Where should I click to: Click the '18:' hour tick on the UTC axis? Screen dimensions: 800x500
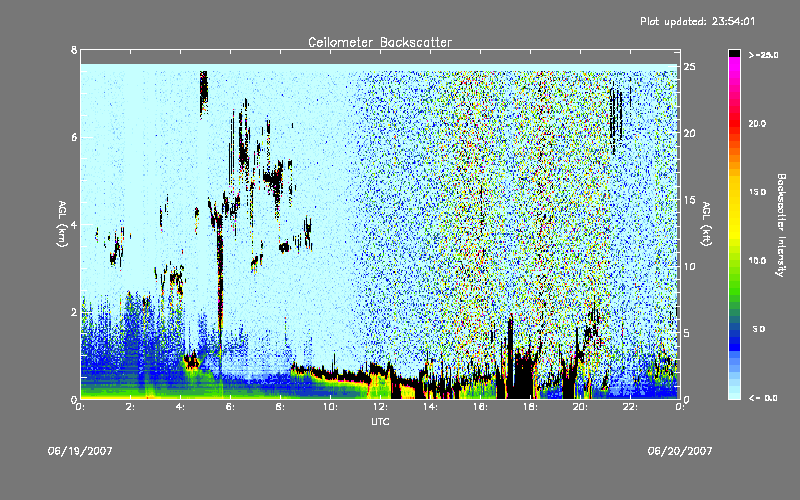[531, 407]
